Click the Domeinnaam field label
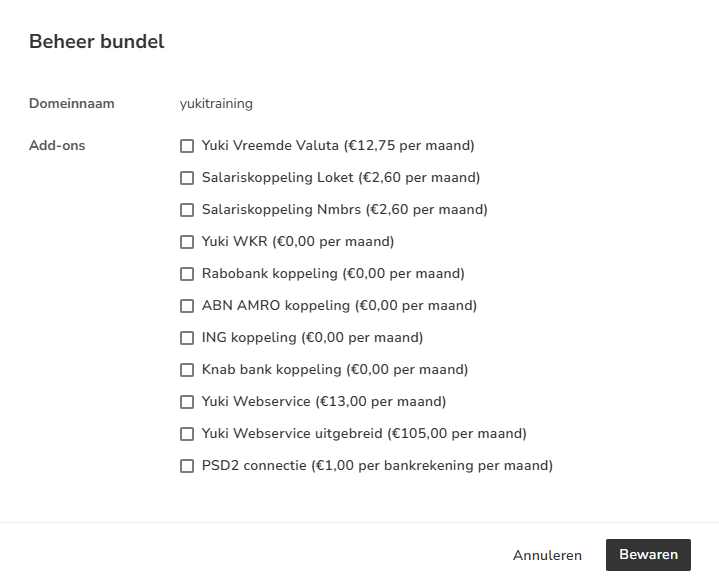This screenshot has height=585, width=719. pyautogui.click(x=72, y=103)
